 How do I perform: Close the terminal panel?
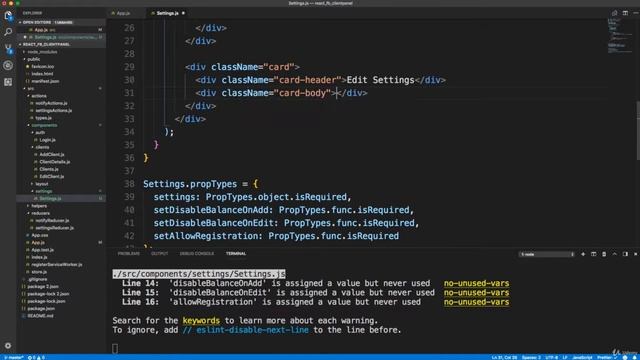tap(636, 254)
